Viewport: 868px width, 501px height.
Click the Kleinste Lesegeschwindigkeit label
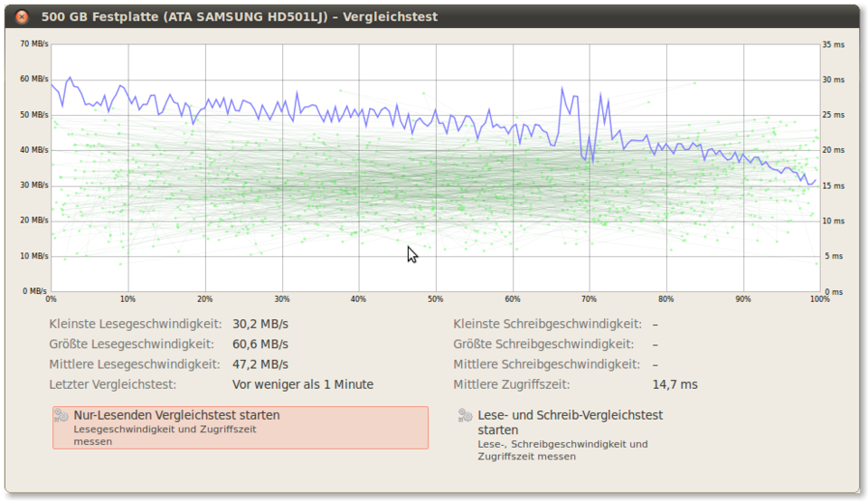135,324
